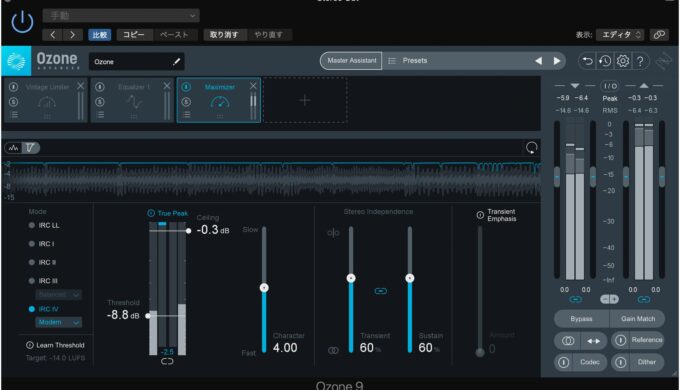Solo the Maximizer module

click(x=186, y=102)
